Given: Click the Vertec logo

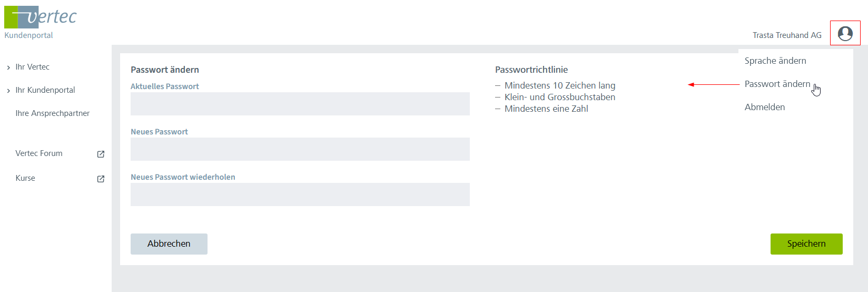Looking at the screenshot, I should 41,17.
